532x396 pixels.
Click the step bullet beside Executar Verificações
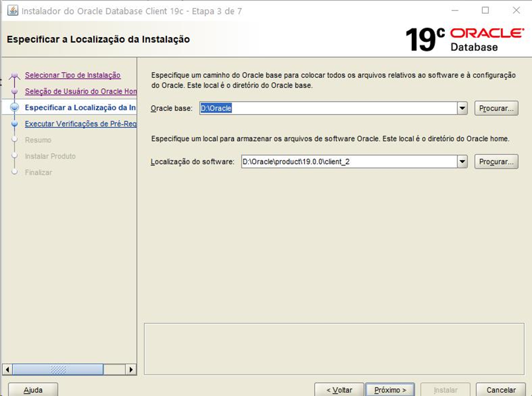pos(14,124)
